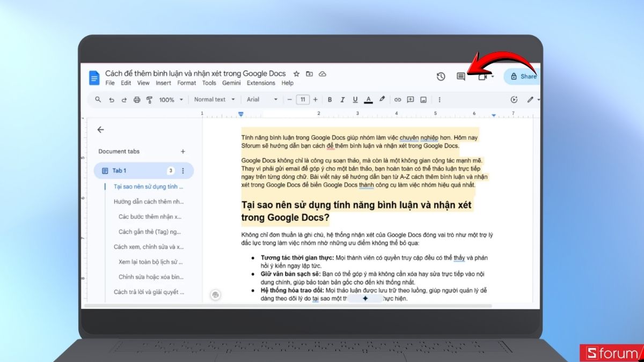
Task: Click the blue indent marker on ruler
Action: tap(241, 114)
